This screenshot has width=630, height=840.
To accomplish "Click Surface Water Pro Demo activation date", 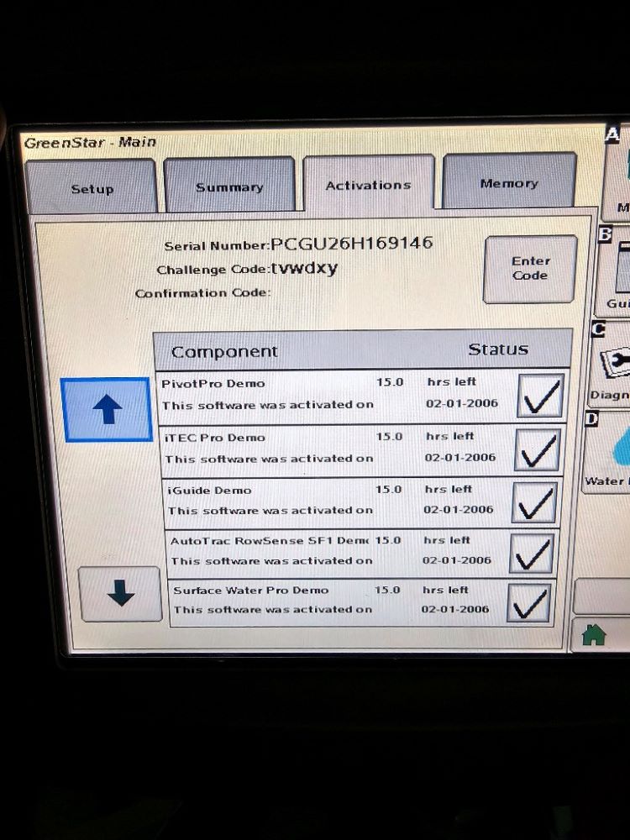I will click(454, 609).
